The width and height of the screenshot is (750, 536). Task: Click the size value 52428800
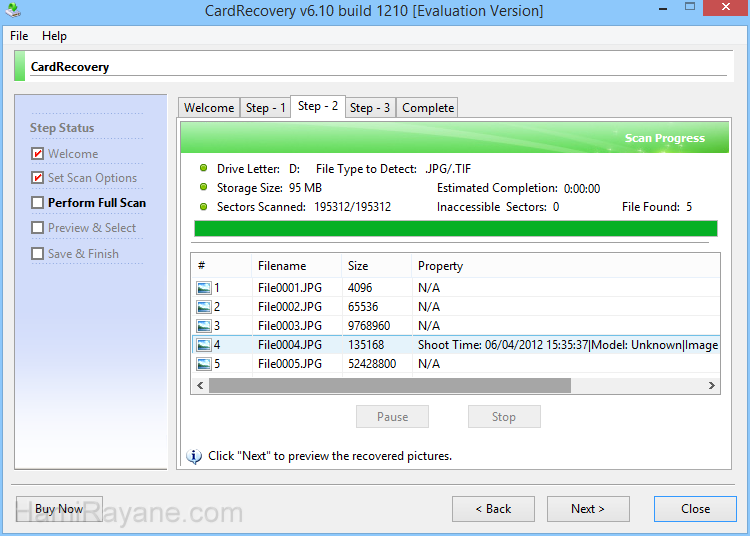372,364
